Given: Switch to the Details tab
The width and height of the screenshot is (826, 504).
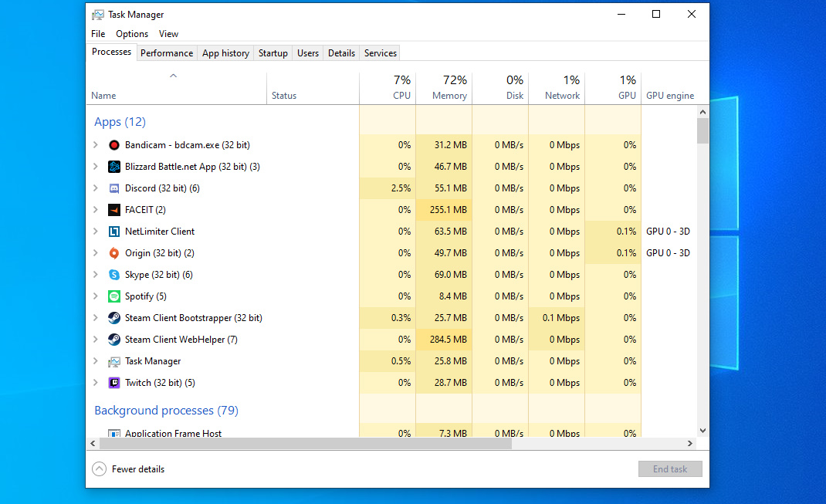Looking at the screenshot, I should tap(341, 53).
